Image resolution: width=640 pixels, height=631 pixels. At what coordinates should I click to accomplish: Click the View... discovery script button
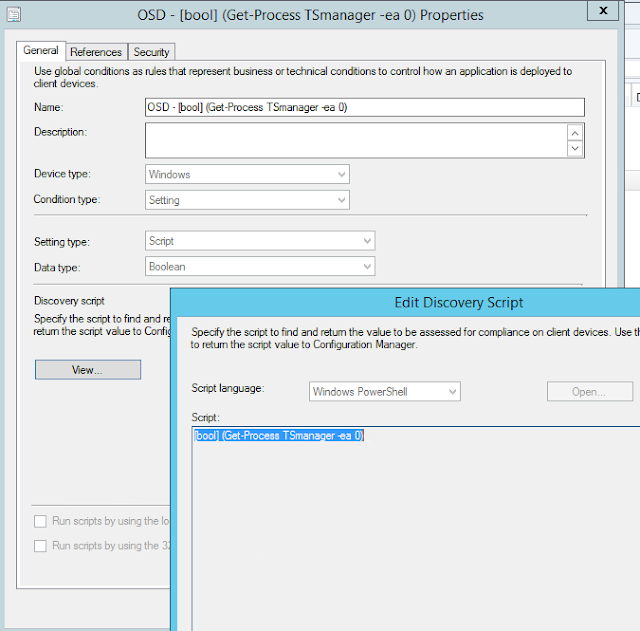click(88, 370)
